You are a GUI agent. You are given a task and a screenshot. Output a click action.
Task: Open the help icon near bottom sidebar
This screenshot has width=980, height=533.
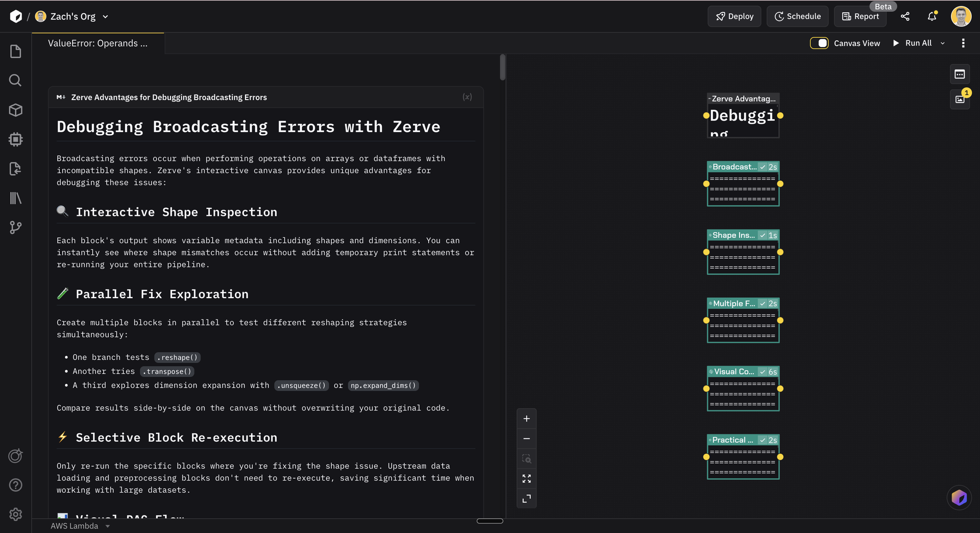tap(15, 485)
